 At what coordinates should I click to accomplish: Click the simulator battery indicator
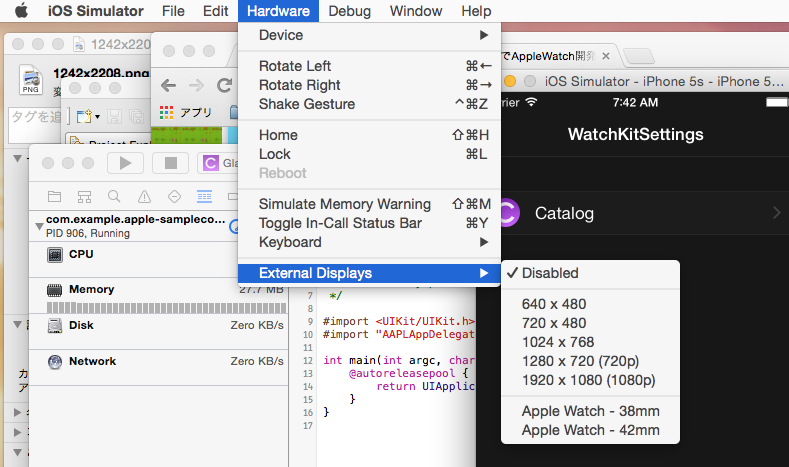pyautogui.click(x=777, y=103)
